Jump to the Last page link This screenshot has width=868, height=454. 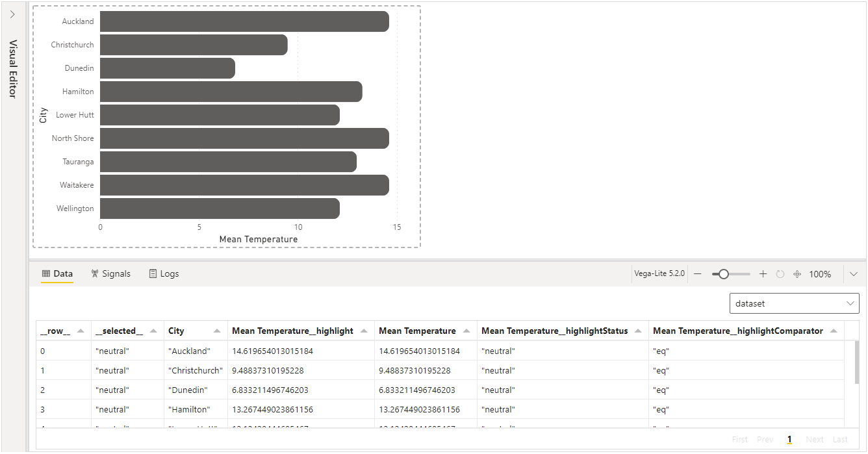[840, 440]
